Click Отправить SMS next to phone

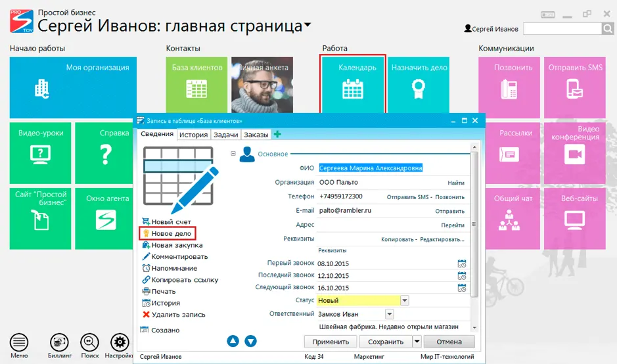407,196
